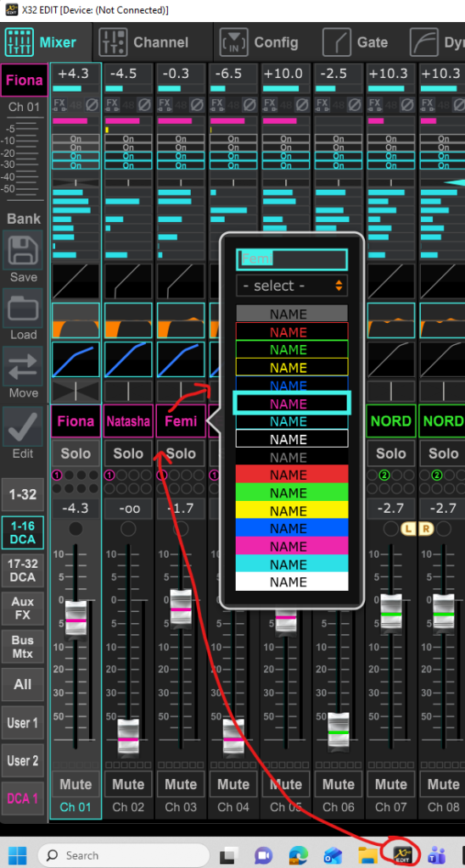Open the Ch 01 gate curve thumbnail
Image resolution: width=465 pixels, height=868 pixels.
point(76,281)
